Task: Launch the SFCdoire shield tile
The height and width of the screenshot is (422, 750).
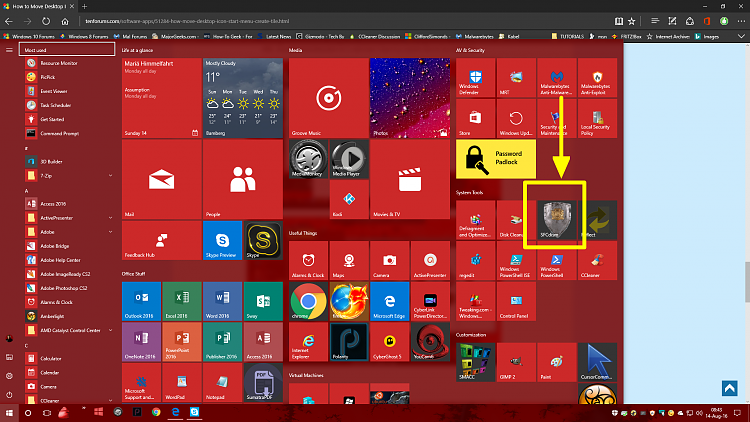Action: [557, 220]
